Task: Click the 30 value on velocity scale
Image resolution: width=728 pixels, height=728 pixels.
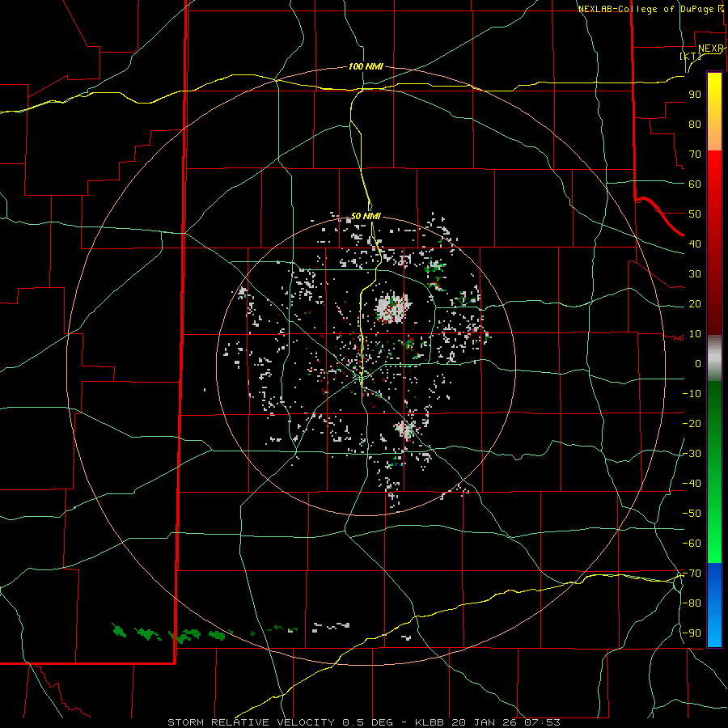Action: pos(695,274)
